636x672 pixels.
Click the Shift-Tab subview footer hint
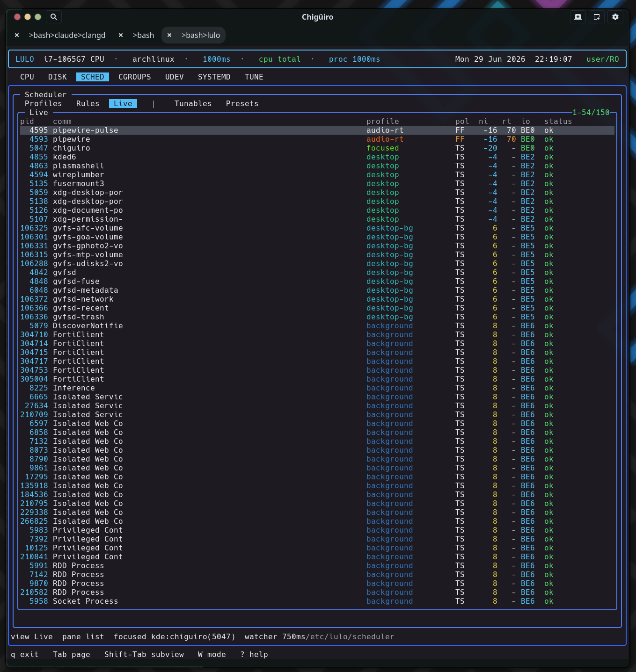tap(144, 654)
